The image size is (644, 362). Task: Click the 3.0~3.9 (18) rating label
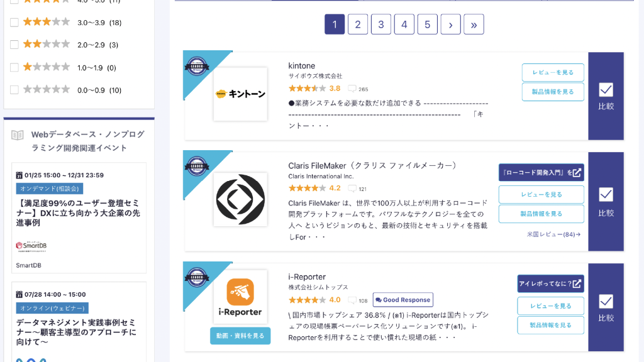click(x=99, y=23)
